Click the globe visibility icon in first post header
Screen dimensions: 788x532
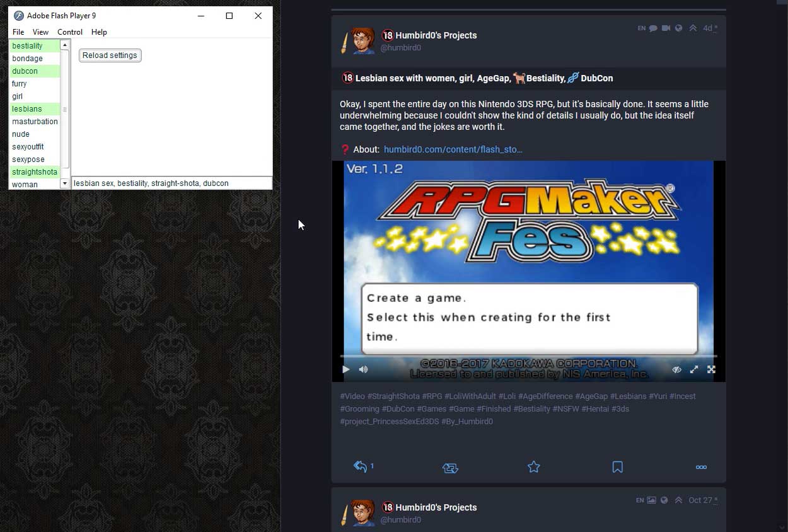click(678, 28)
